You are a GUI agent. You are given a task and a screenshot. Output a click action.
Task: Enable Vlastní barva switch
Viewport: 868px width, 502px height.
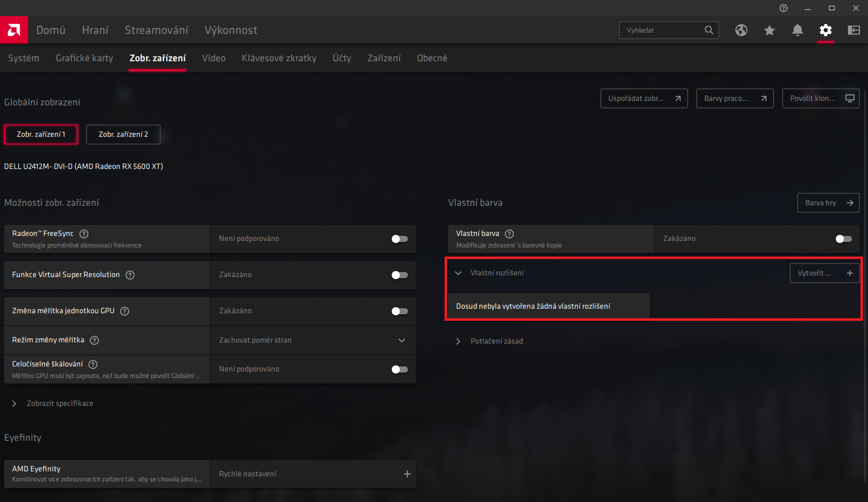click(x=844, y=239)
